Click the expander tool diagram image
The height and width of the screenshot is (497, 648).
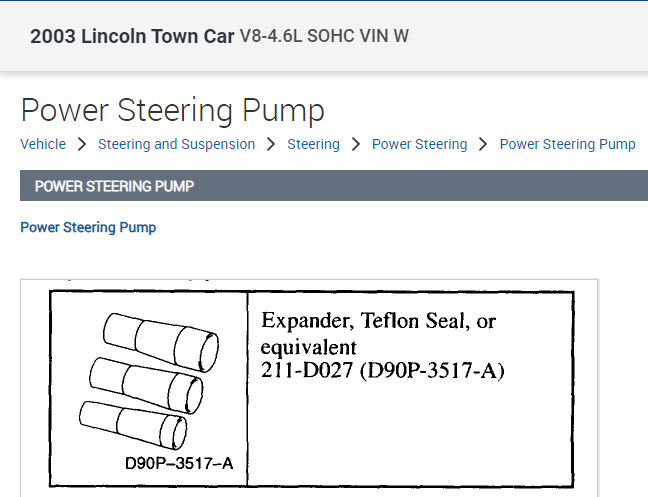(x=150, y=385)
